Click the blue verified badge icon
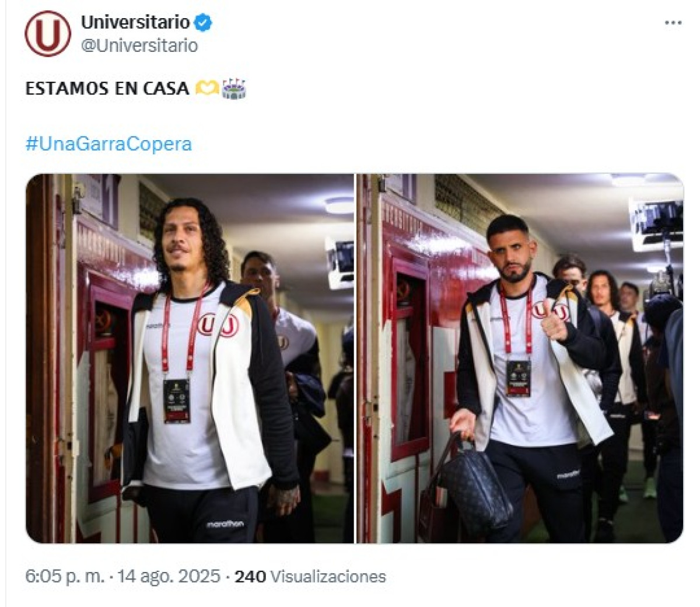700x607 pixels. click(x=203, y=23)
